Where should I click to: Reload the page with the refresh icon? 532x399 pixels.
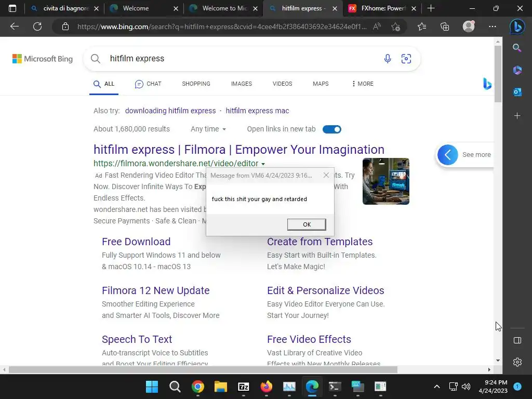[x=37, y=26]
